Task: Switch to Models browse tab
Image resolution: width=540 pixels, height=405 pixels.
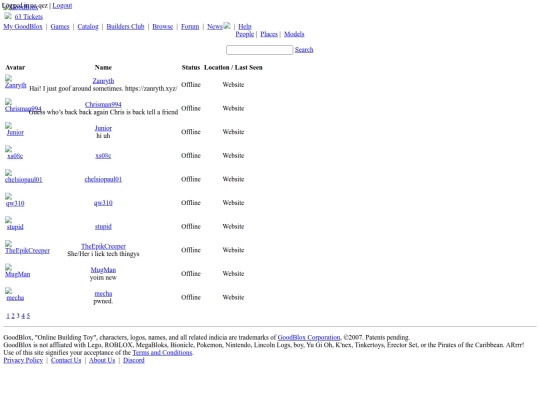Action: click(294, 34)
